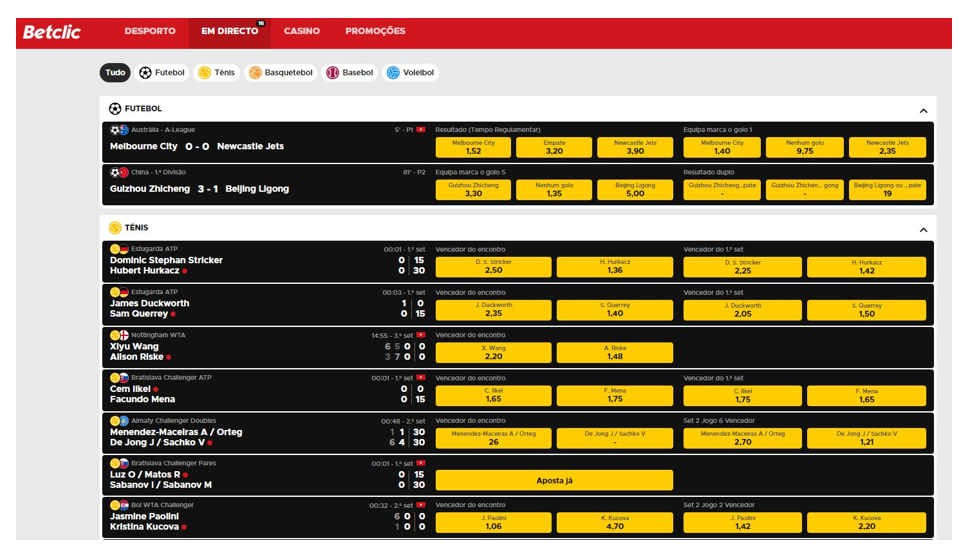This screenshot has height=560, width=980.
Task: Bet D. S. Stricker match winner 2,50
Action: pos(493,267)
